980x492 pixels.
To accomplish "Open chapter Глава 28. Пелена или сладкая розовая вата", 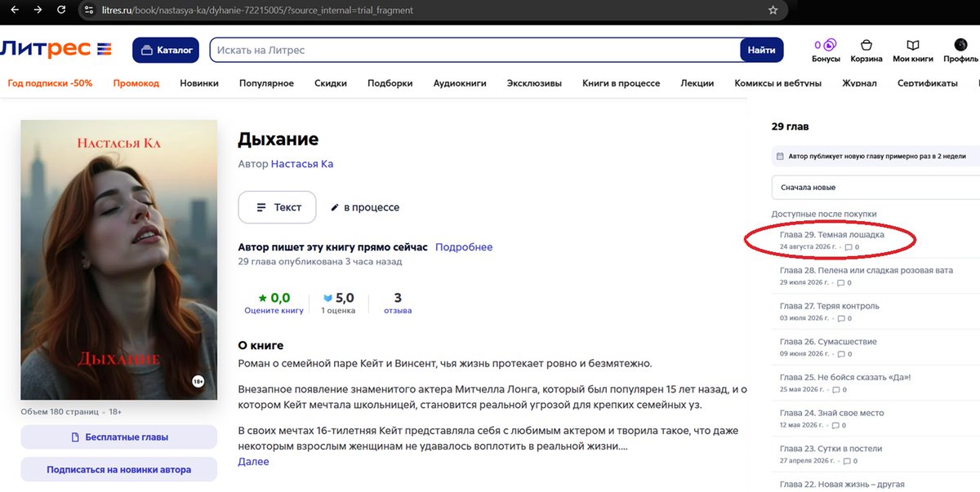I will pyautogui.click(x=866, y=270).
